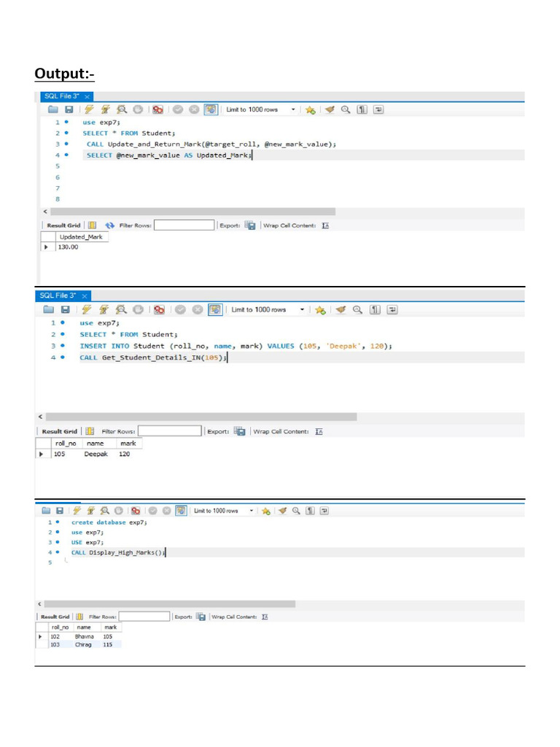
Task: Beautify query star icon in Update_and_Return_Mark editor
Action: 311,110
